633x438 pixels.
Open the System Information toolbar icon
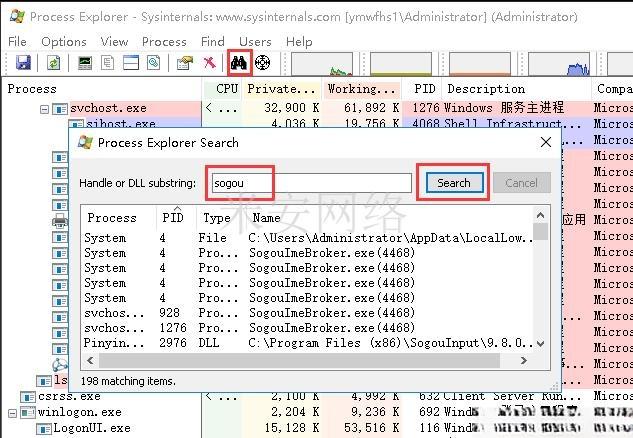(x=85, y=63)
